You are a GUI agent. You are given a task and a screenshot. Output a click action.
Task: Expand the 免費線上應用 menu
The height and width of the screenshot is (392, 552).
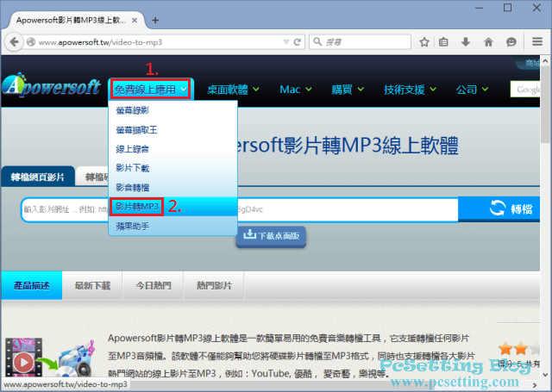[151, 90]
